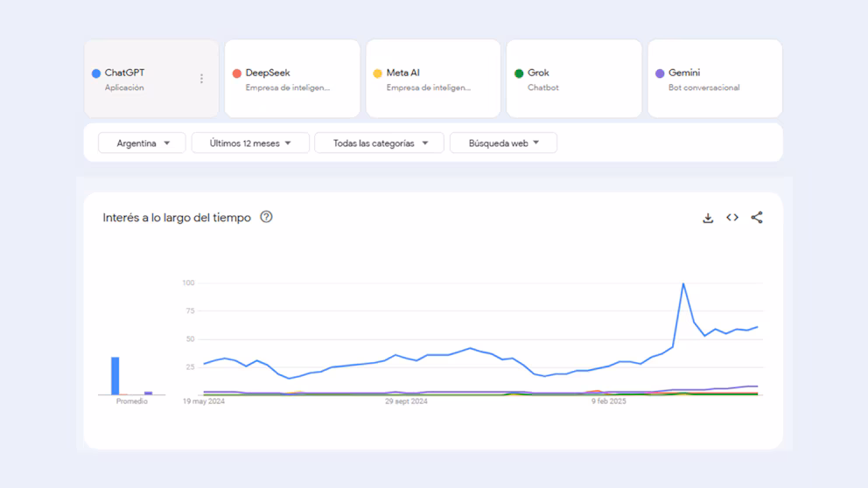Click the '9 feb 2025' axis date
This screenshot has height=488, width=868.
click(x=608, y=401)
